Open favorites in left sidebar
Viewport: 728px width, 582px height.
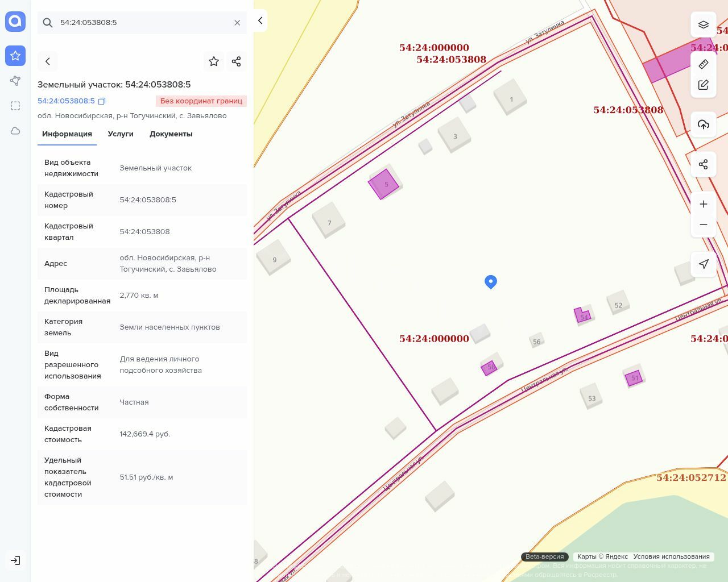pyautogui.click(x=15, y=56)
